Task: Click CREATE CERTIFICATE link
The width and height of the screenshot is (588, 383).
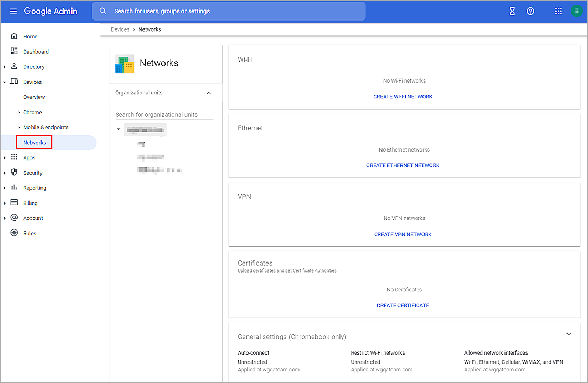Action: (403, 305)
